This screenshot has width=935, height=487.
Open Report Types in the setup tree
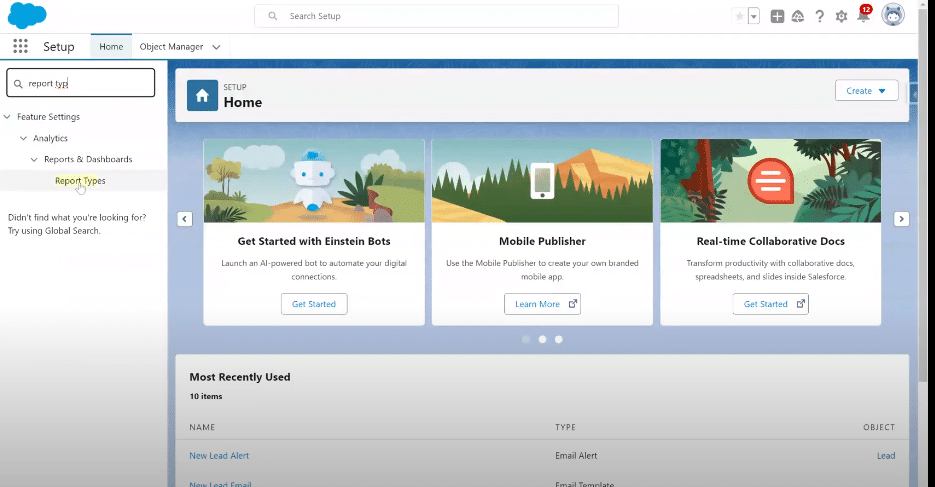tap(80, 181)
